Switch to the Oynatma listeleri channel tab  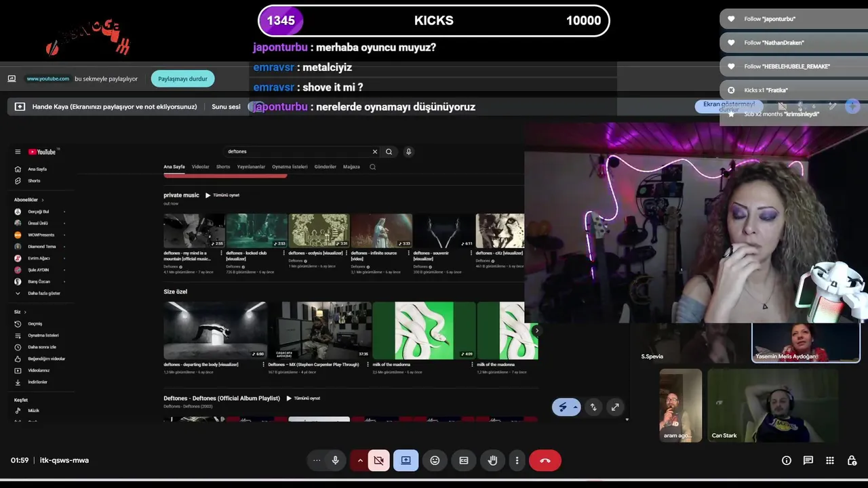290,167
